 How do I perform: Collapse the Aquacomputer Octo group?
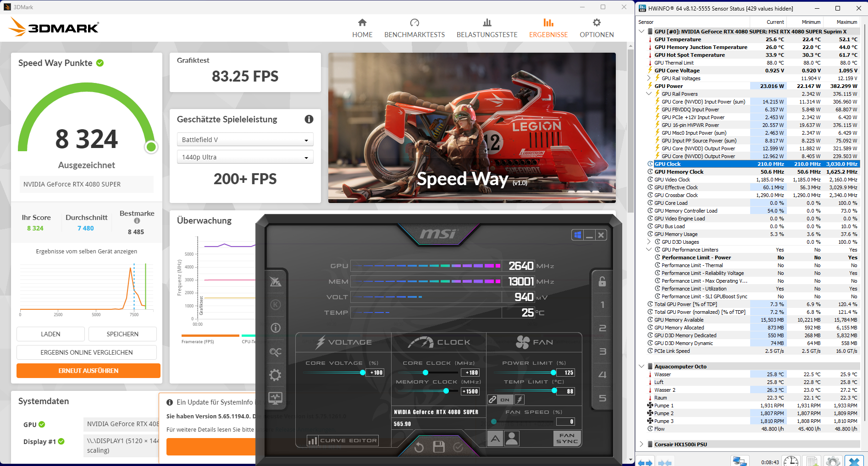point(641,367)
